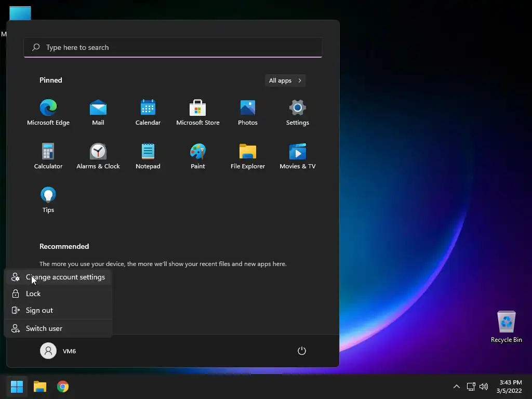
Task: Open the Calendar app
Action: tap(148, 113)
